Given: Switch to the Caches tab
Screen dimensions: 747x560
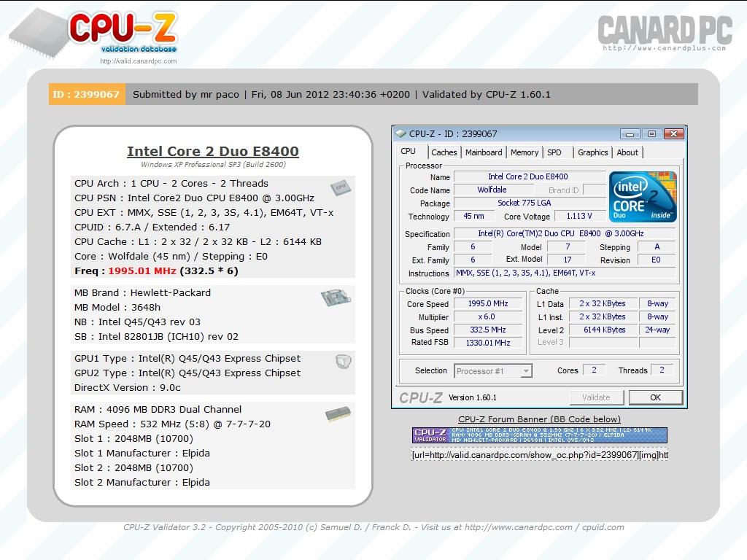Looking at the screenshot, I should click(444, 152).
